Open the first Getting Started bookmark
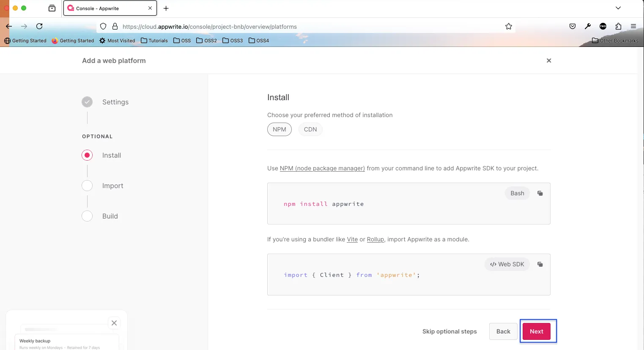The height and width of the screenshot is (350, 644). (x=25, y=41)
